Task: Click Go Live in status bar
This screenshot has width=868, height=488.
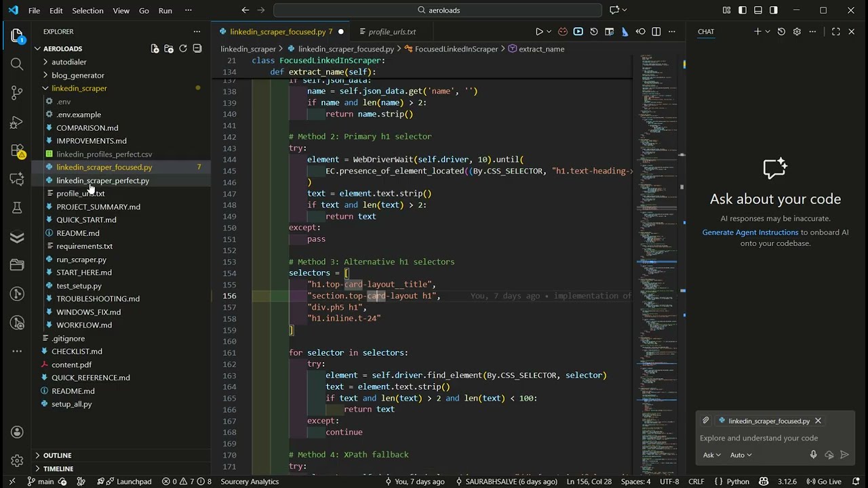Action: [823, 482]
